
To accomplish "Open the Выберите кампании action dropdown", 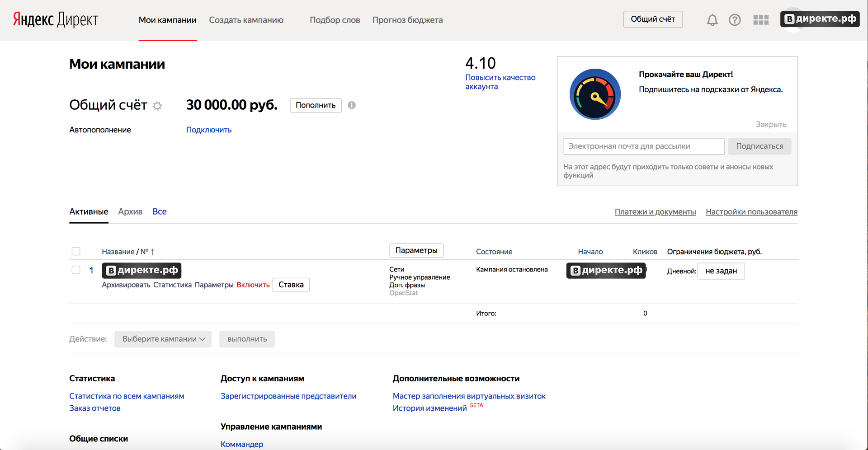I will pyautogui.click(x=163, y=339).
